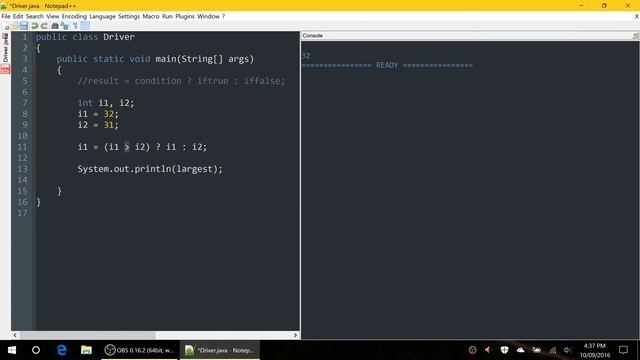Click horizontal scrollbar left arrow

(15, 335)
